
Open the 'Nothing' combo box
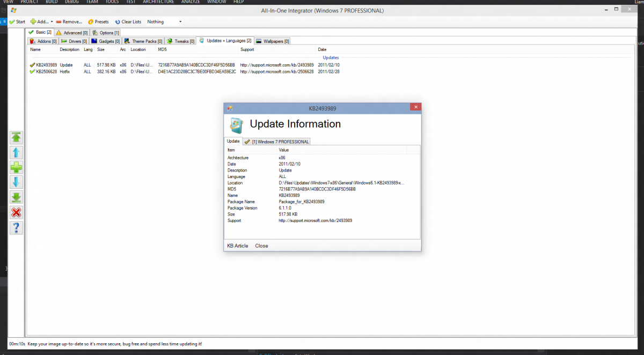164,22
